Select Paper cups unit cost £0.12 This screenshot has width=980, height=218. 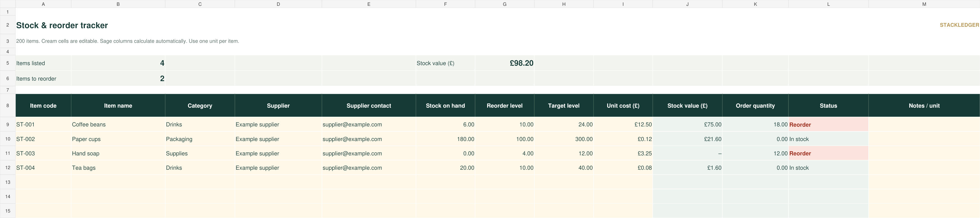(623, 139)
